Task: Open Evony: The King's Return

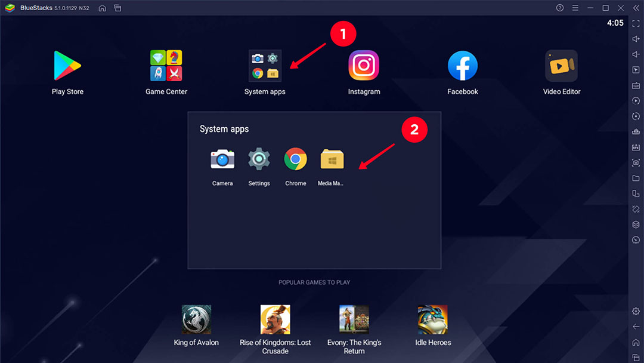Action: 354,319
